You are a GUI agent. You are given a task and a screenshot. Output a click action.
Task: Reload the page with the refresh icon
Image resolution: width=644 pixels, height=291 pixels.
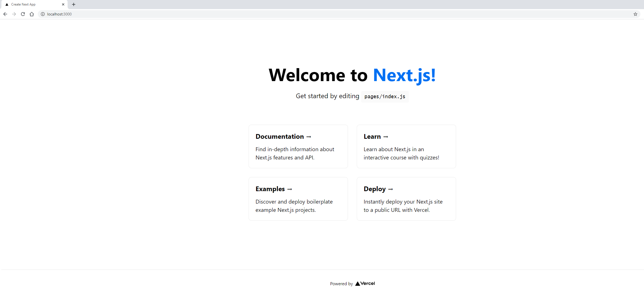pyautogui.click(x=23, y=14)
